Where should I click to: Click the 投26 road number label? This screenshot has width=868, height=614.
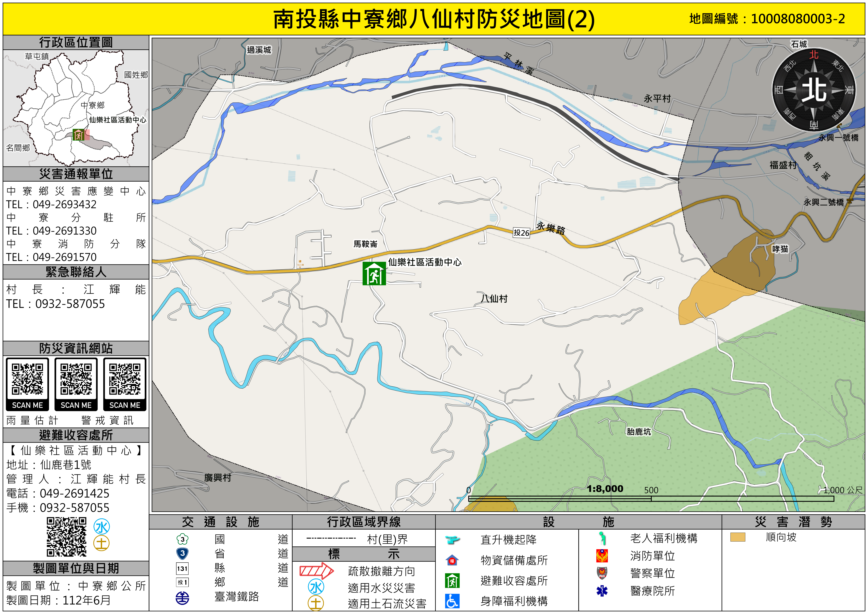(x=521, y=233)
